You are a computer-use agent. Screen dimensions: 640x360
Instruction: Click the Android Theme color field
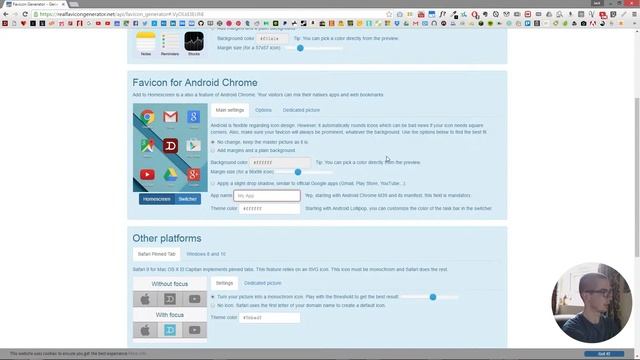tap(269, 209)
